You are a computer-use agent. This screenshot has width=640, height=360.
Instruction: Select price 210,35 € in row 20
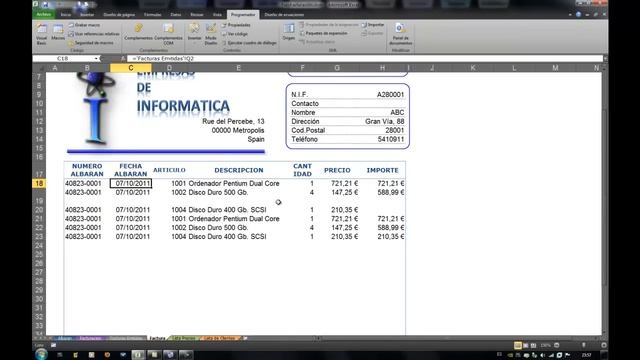(344, 210)
